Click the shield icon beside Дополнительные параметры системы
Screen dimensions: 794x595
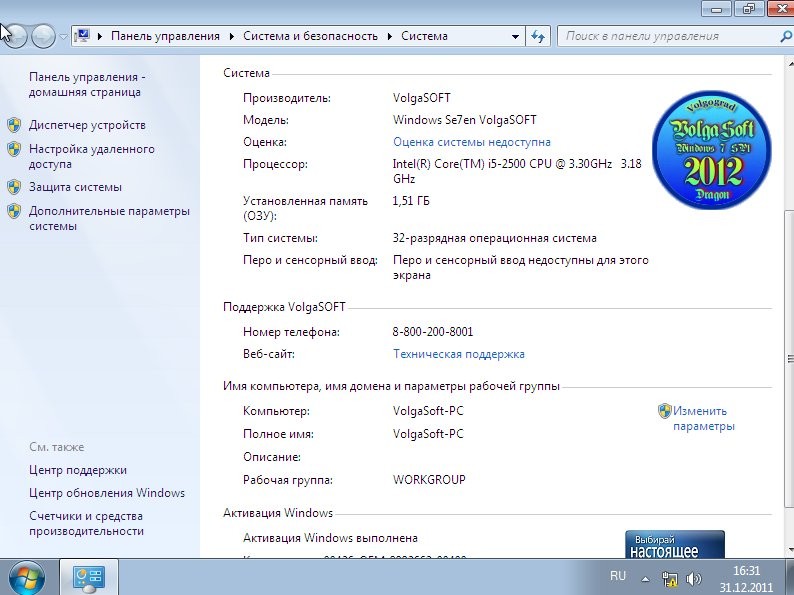click(14, 211)
